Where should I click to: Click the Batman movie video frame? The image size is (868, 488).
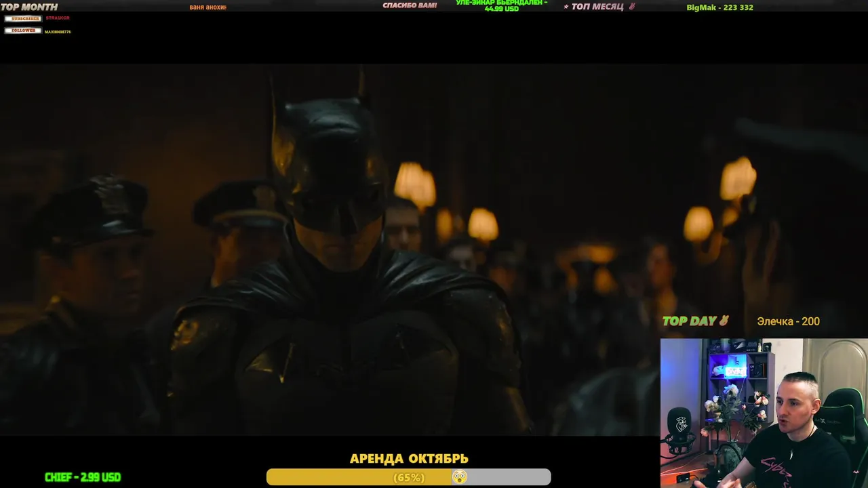434,249
